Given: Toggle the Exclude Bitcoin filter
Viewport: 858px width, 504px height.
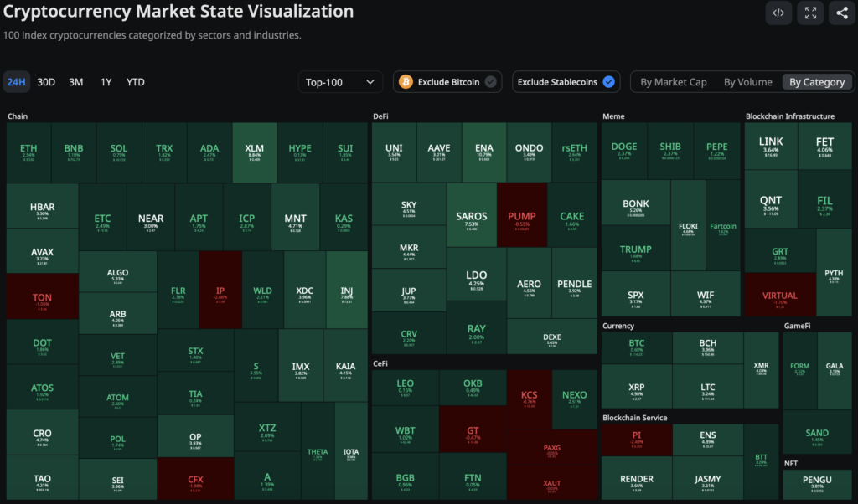Looking at the screenshot, I should (447, 81).
